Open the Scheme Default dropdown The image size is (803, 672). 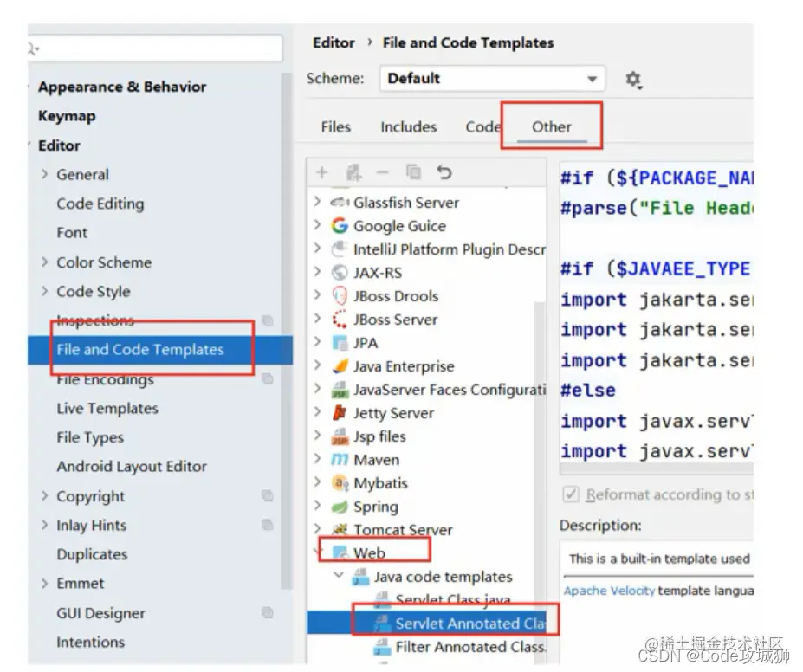(492, 78)
